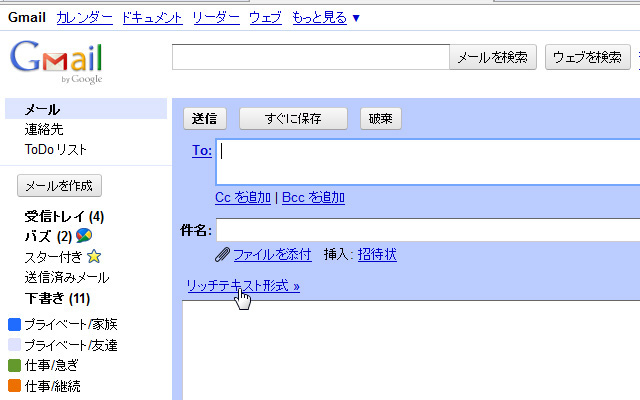This screenshot has height=400, width=640.
Task: Click the To: contacts link
Action: click(202, 151)
